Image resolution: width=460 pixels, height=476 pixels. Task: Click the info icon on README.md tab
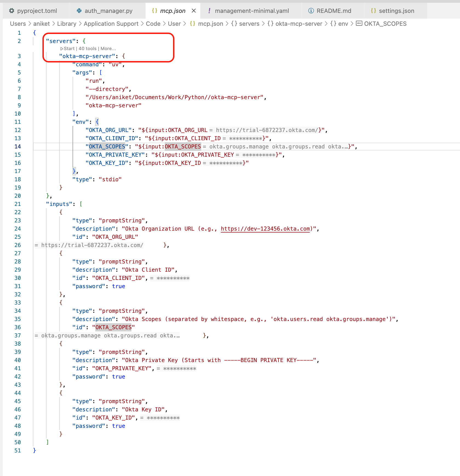311,11
